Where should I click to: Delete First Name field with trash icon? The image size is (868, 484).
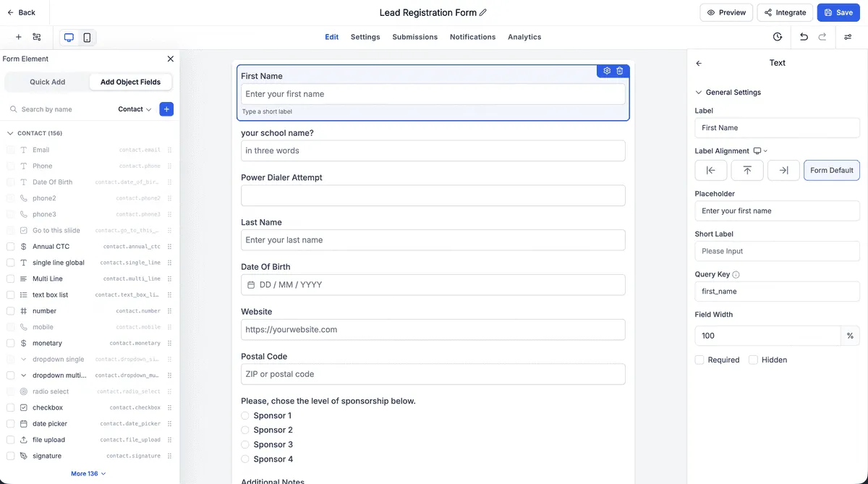tap(620, 71)
